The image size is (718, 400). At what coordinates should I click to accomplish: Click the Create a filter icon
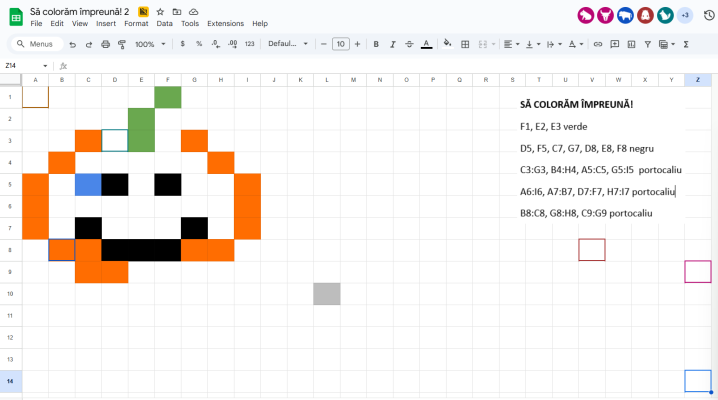point(648,44)
